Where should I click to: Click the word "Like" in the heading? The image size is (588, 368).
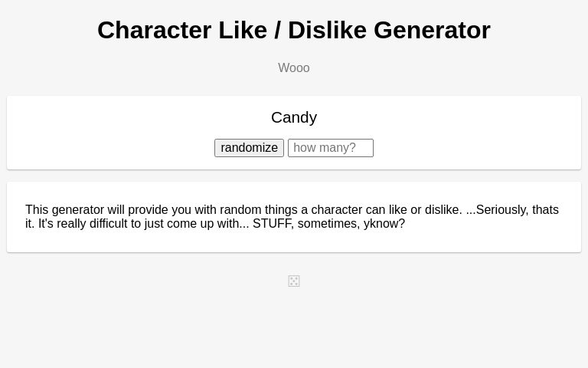[241, 30]
